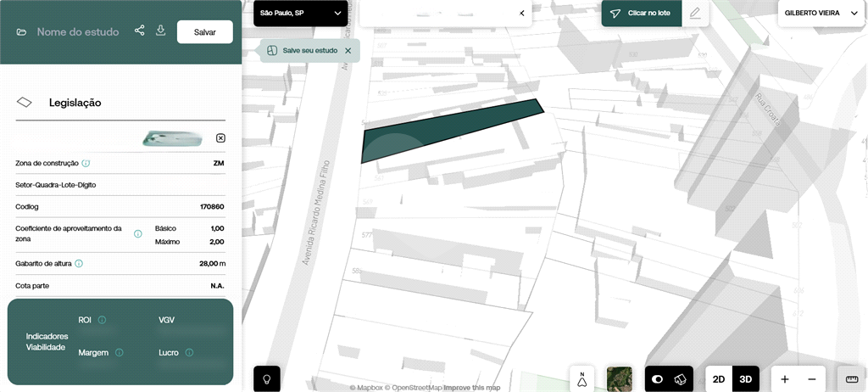The height and width of the screenshot is (392, 868).
Task: Collapse the search bar with left chevron
Action: (521, 14)
